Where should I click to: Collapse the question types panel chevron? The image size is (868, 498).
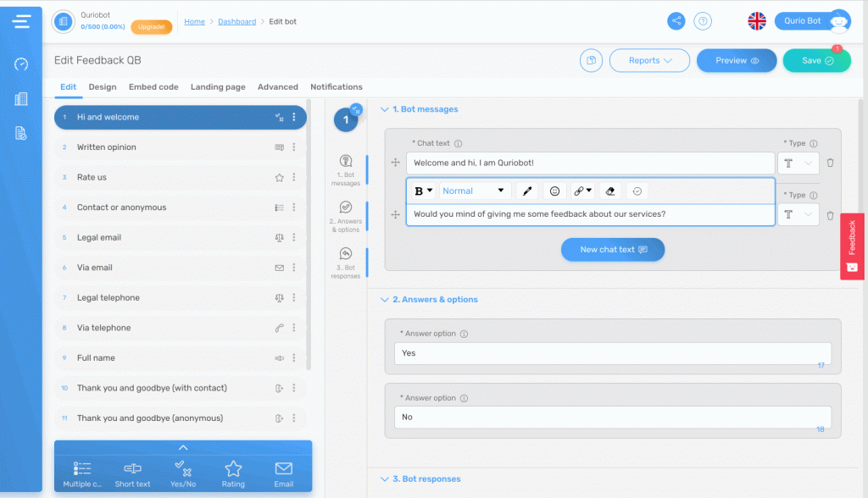[x=183, y=447]
